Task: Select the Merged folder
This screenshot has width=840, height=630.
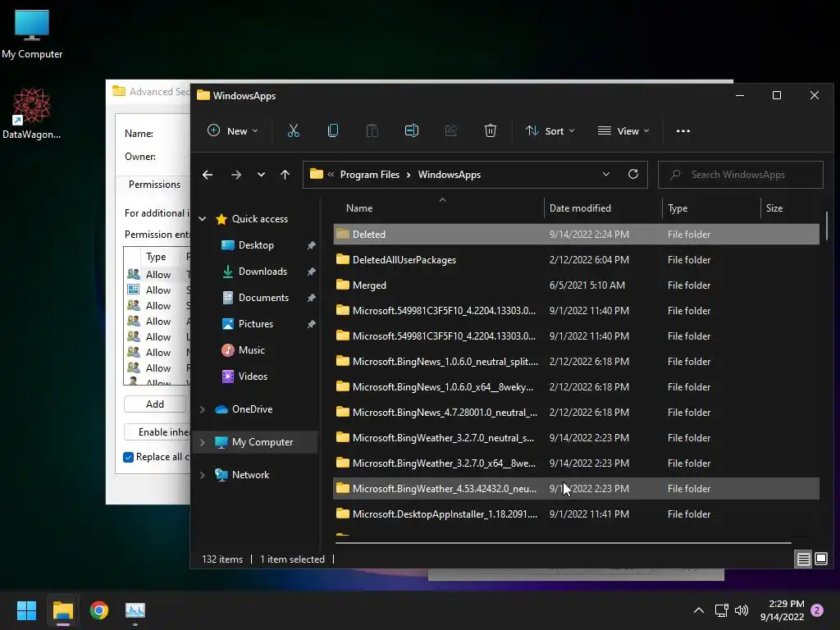Action: 576,285
